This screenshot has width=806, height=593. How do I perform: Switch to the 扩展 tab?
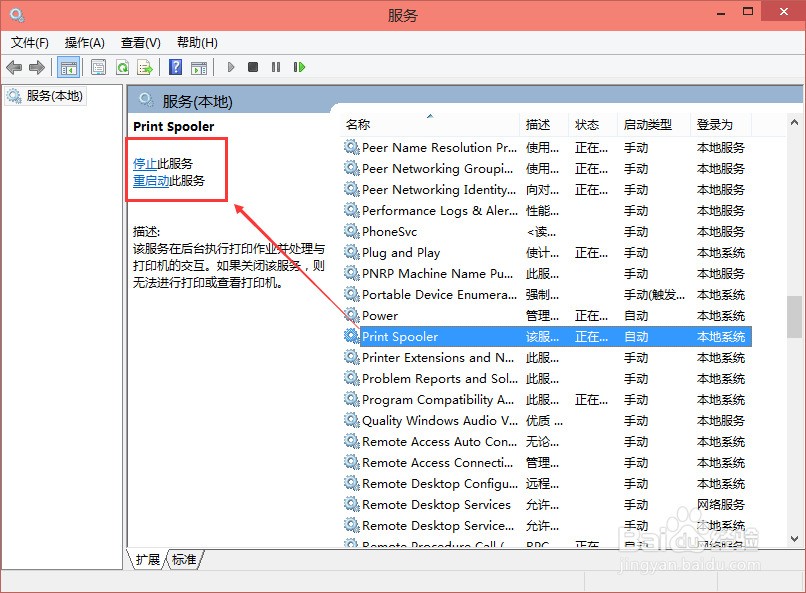tap(148, 559)
